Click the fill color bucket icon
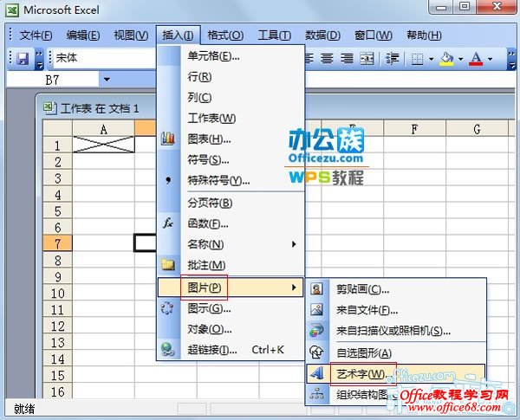Image resolution: width=520 pixels, height=420 pixels. (446, 59)
